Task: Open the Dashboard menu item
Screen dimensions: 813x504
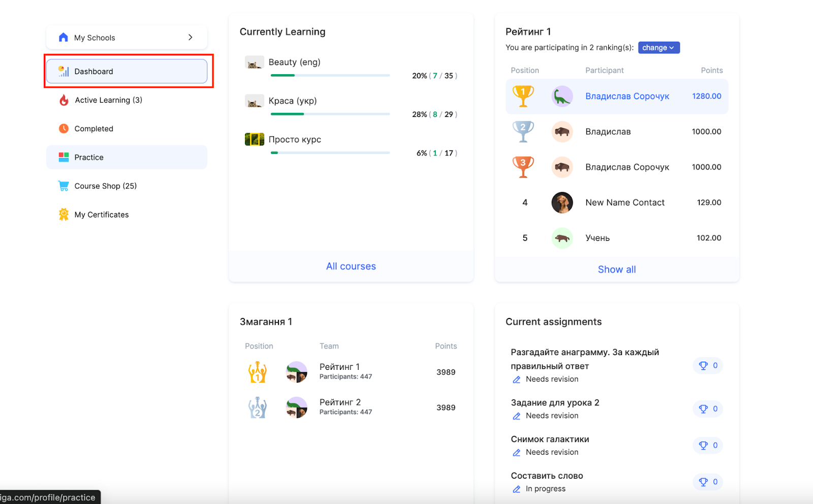Action: pos(127,72)
